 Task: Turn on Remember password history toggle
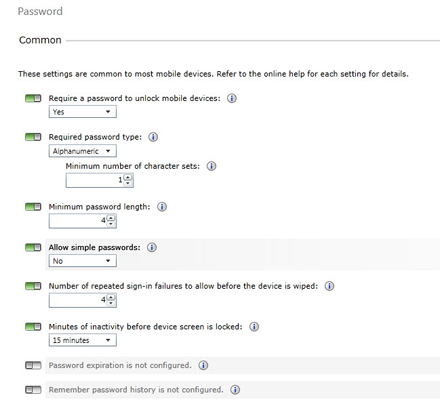click(x=33, y=390)
